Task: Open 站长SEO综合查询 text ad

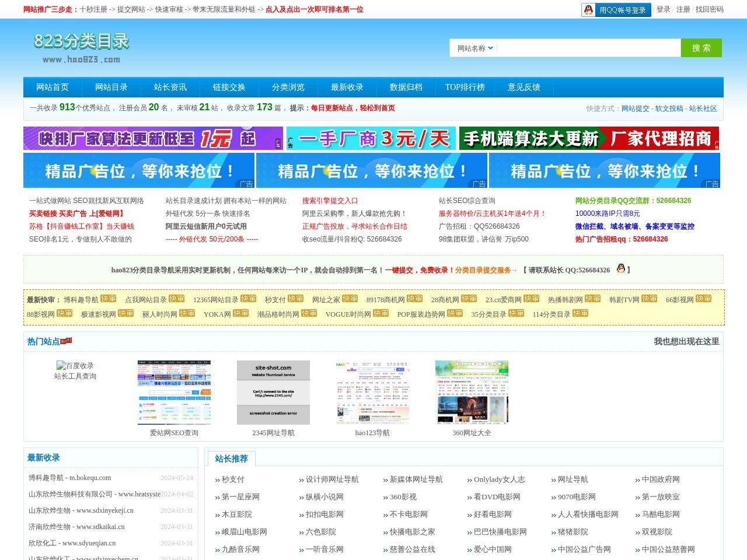Action: click(x=467, y=201)
